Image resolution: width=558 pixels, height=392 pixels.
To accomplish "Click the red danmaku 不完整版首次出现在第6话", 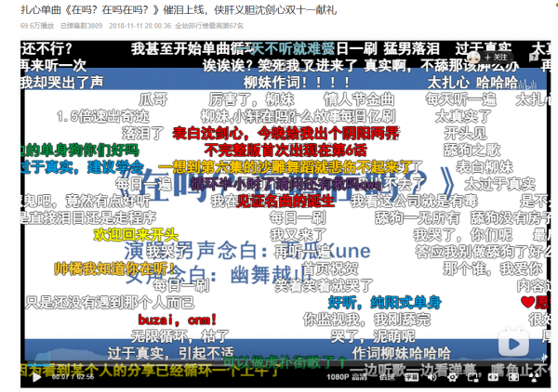I will click(286, 150).
